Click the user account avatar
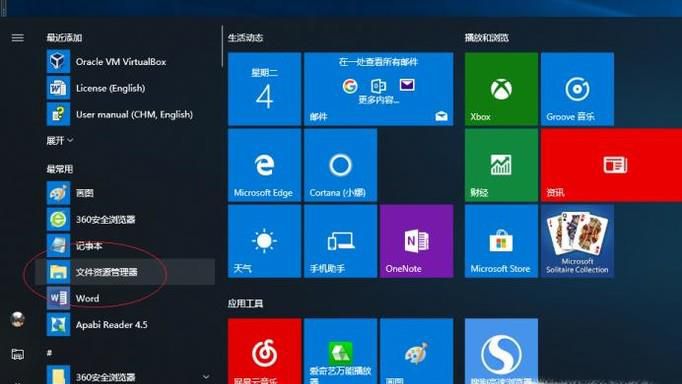Viewport: 682px width, 384px height. pos(17,319)
